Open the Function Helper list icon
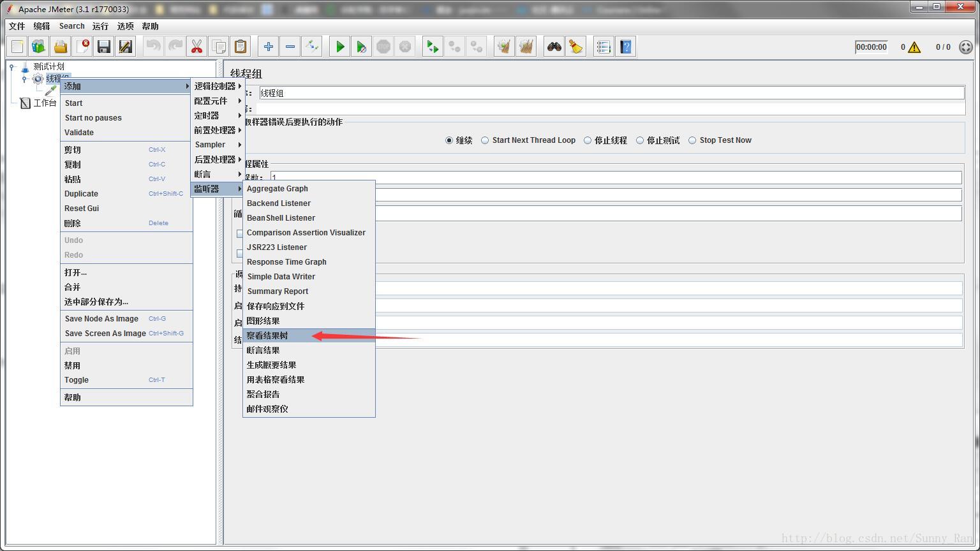This screenshot has height=551, width=980. 604,47
